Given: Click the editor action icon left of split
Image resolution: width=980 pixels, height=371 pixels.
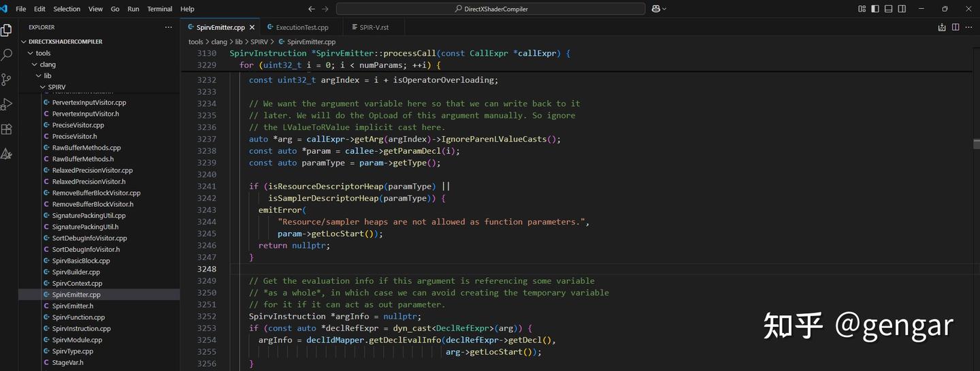Looking at the screenshot, I should 942,27.
